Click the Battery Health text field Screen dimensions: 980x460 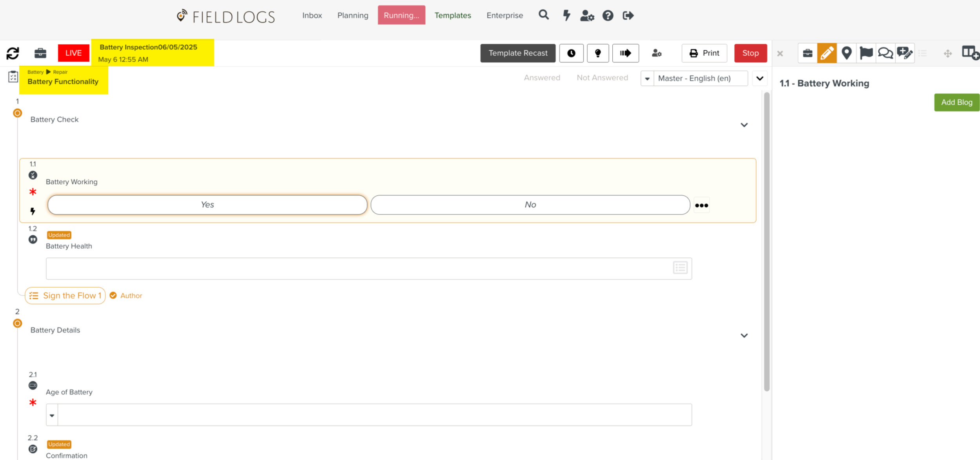[359, 269]
